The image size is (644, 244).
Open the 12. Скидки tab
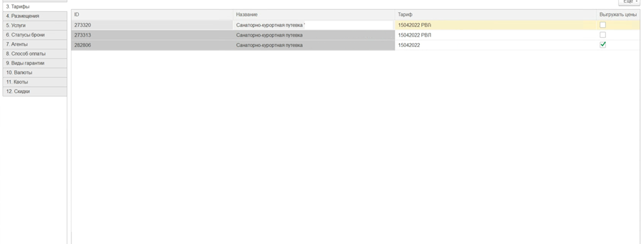point(35,91)
